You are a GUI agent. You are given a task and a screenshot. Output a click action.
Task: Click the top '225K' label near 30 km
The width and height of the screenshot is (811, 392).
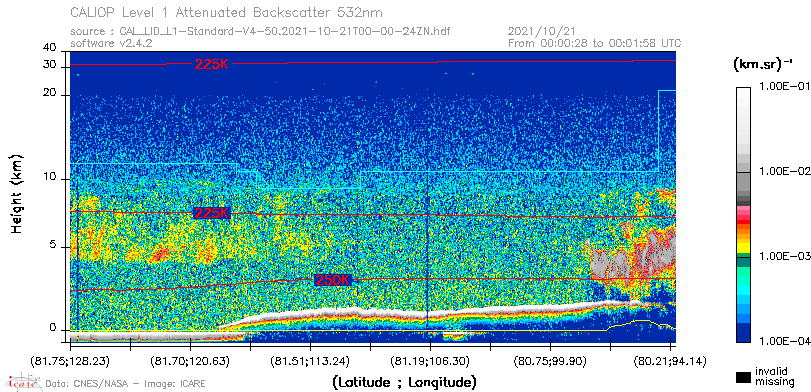211,64
